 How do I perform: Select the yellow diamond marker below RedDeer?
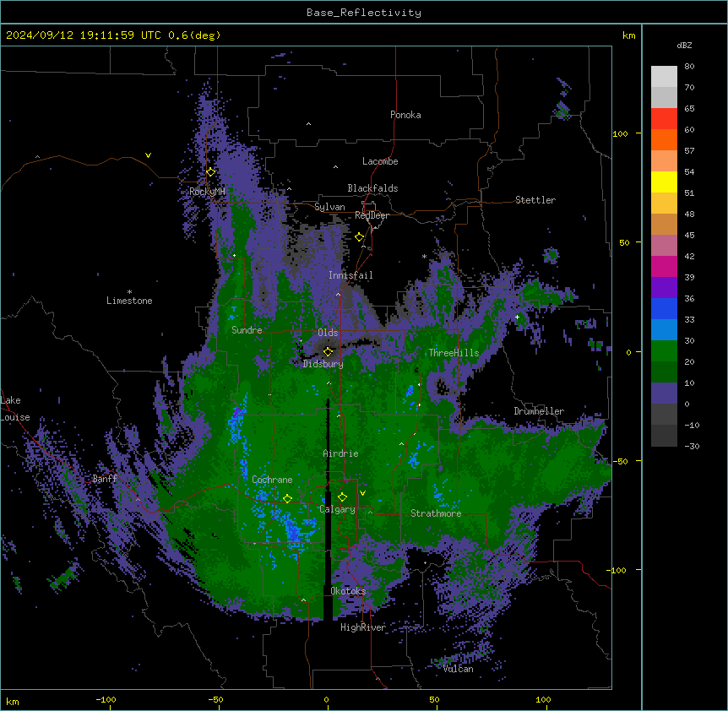[x=359, y=237]
